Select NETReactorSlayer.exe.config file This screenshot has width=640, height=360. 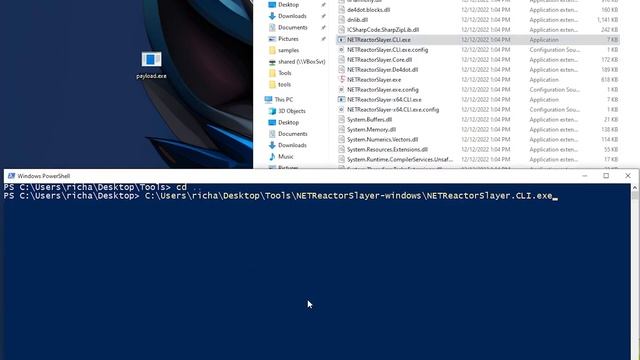click(x=382, y=90)
